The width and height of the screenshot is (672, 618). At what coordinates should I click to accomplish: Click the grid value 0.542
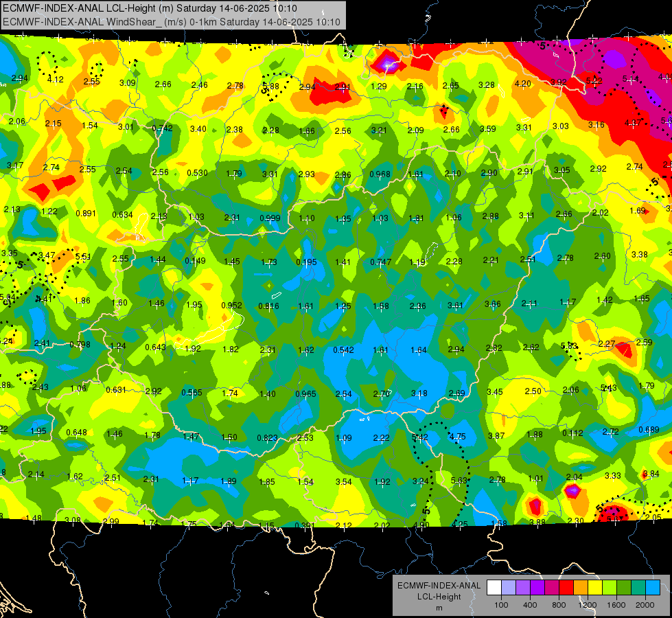pos(344,350)
